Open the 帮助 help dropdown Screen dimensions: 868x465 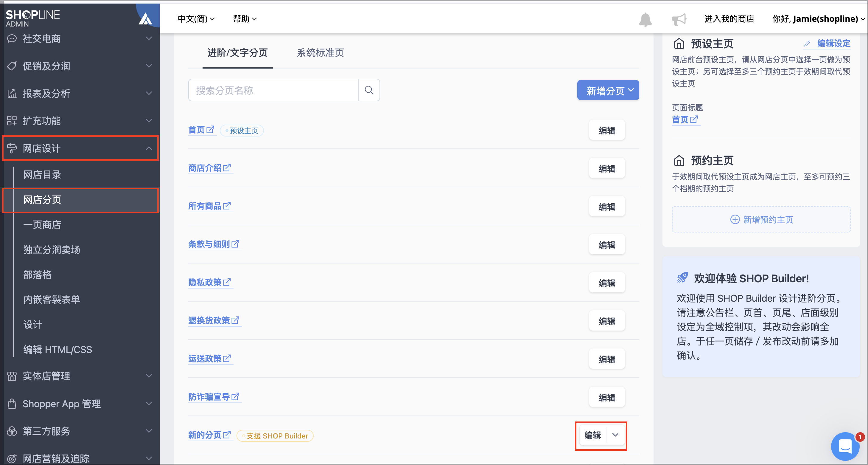[245, 19]
